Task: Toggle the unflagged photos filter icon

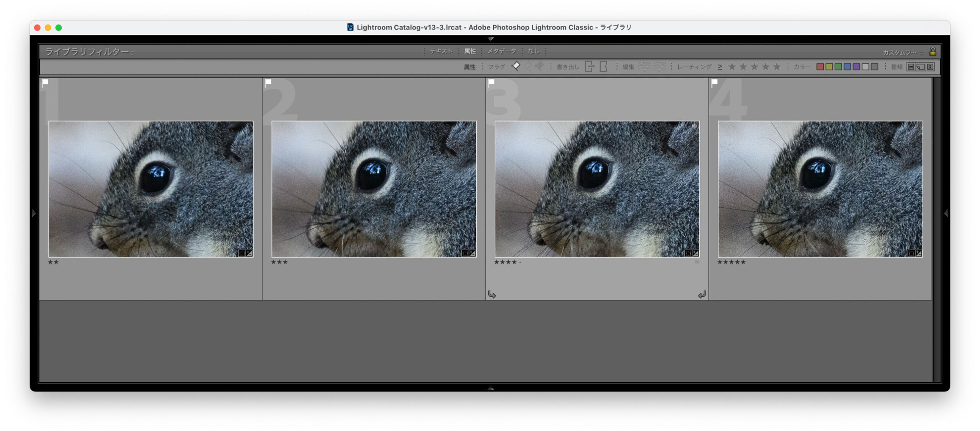Action: (x=528, y=67)
